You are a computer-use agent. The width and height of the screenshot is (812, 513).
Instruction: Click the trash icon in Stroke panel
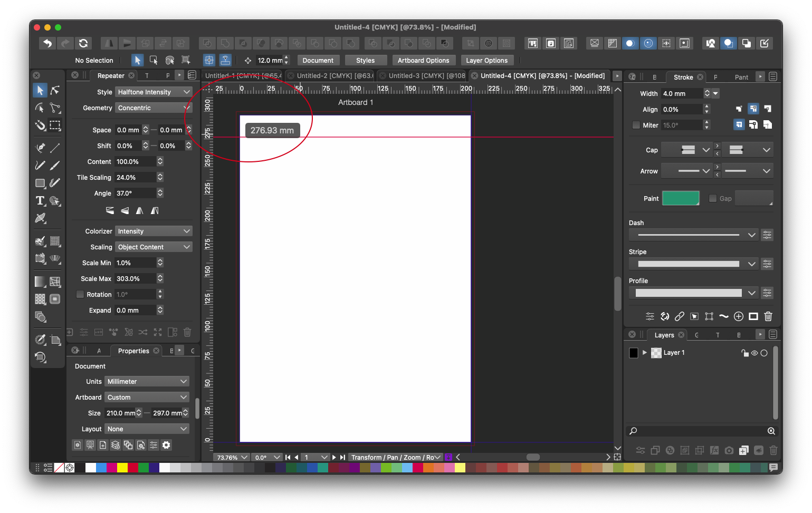[768, 316]
